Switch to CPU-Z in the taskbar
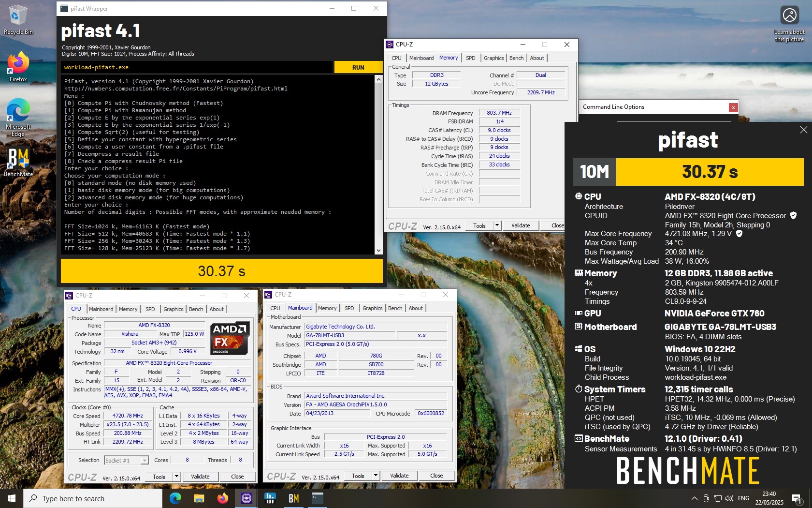 point(246,498)
